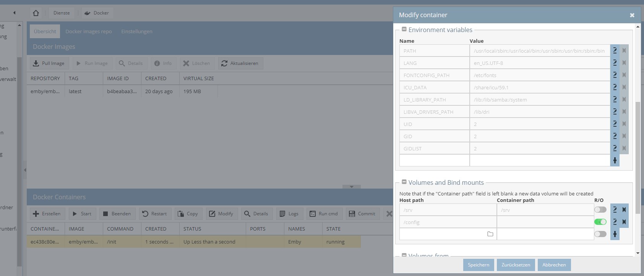
Task: Select the Docker breadcrumb
Action: [x=97, y=13]
